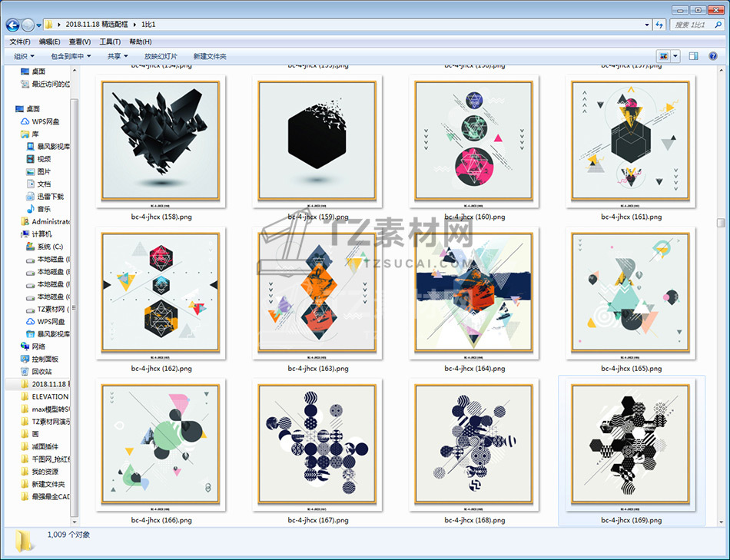Click the navigation pane scrollbar up arrow
This screenshot has width=730, height=560.
click(x=74, y=70)
